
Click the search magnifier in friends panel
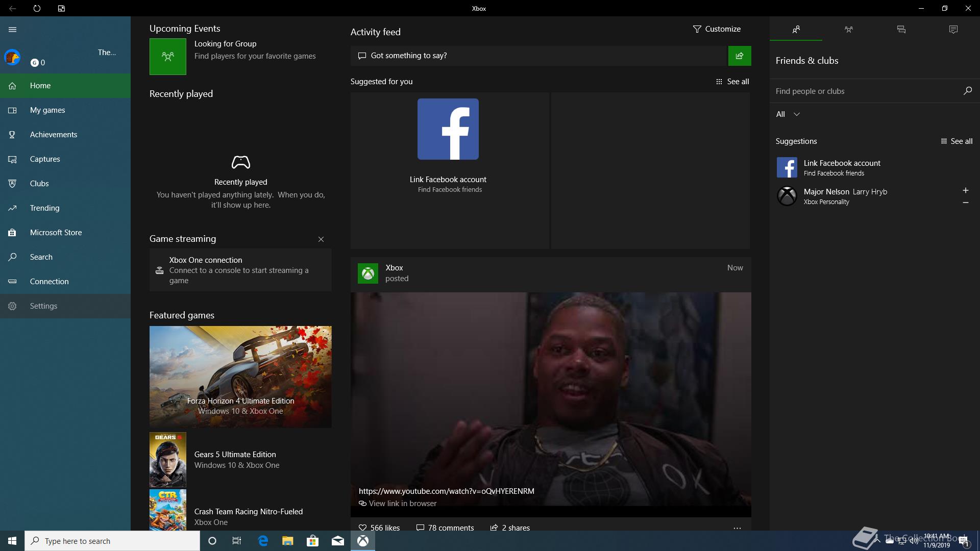(x=967, y=91)
